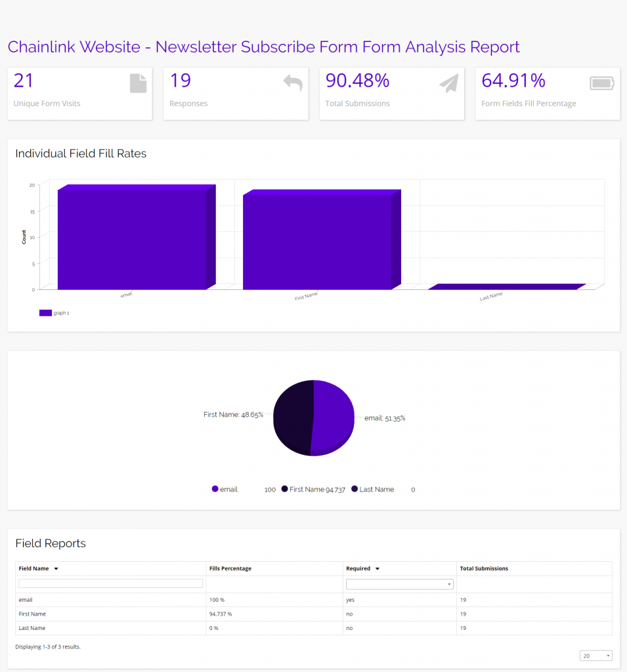Open the page size dropdown showing 20
The image size is (627, 672).
(595, 655)
